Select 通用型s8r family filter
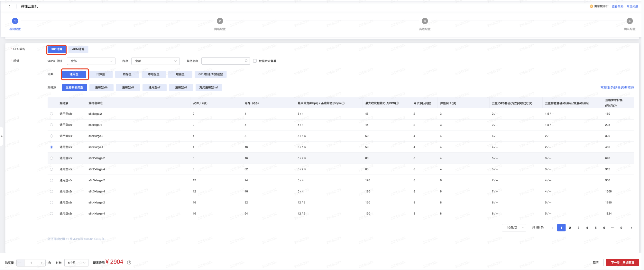The image size is (644, 270). [x=101, y=87]
